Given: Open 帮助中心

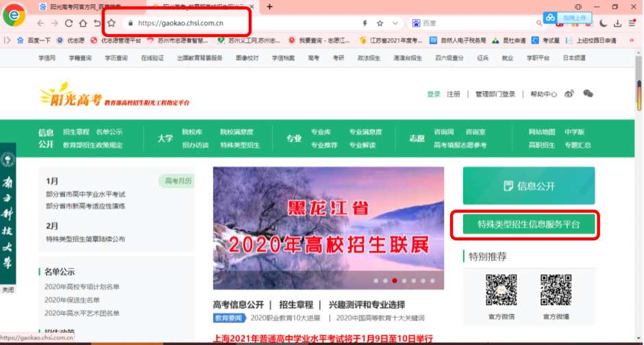Looking at the screenshot, I should pos(543,94).
